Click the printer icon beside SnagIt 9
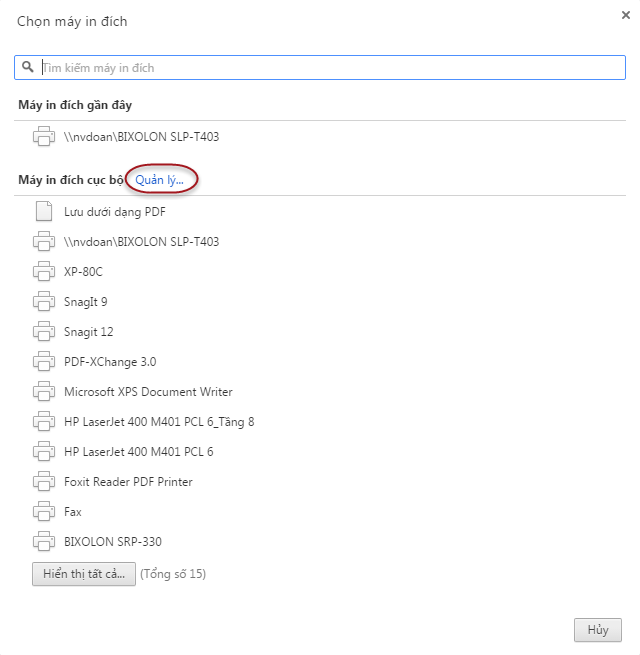This screenshot has width=640, height=655. tap(43, 301)
